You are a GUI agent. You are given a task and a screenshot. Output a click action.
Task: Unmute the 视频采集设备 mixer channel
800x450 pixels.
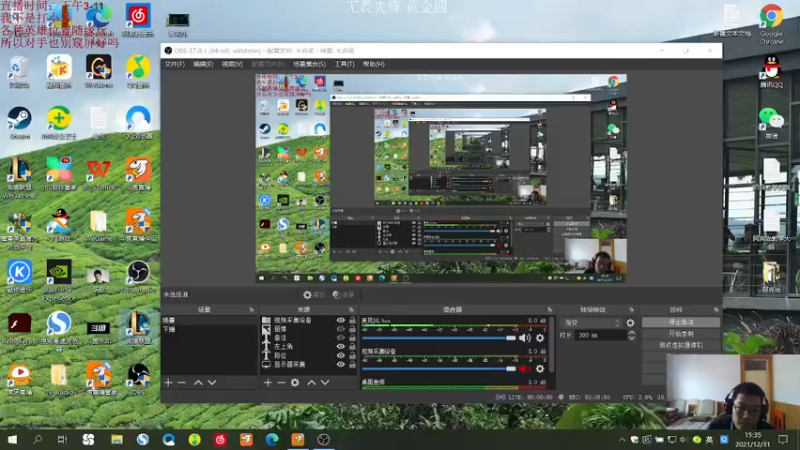pos(524,368)
